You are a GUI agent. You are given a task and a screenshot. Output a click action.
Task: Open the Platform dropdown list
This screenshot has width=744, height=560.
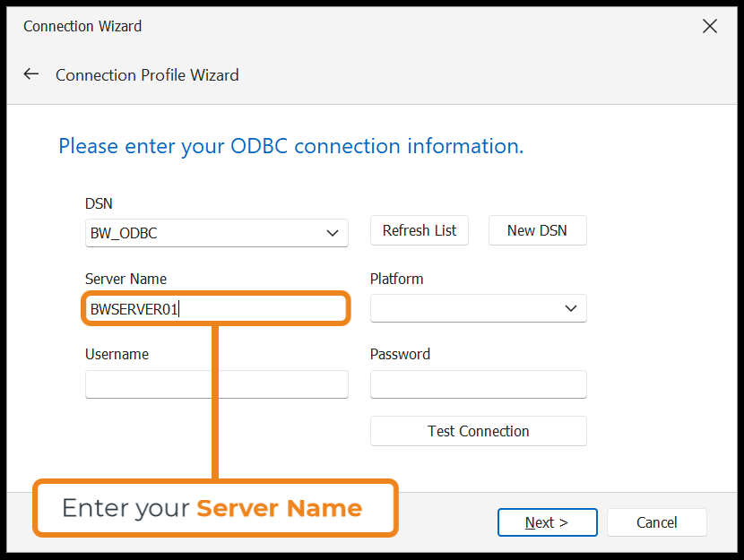coord(478,308)
